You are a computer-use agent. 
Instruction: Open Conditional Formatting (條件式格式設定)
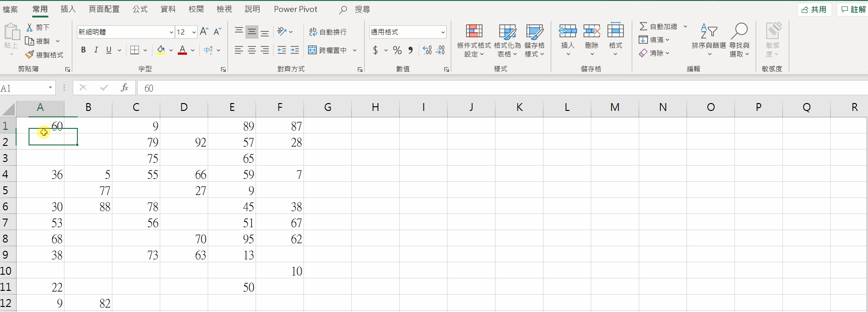click(474, 40)
